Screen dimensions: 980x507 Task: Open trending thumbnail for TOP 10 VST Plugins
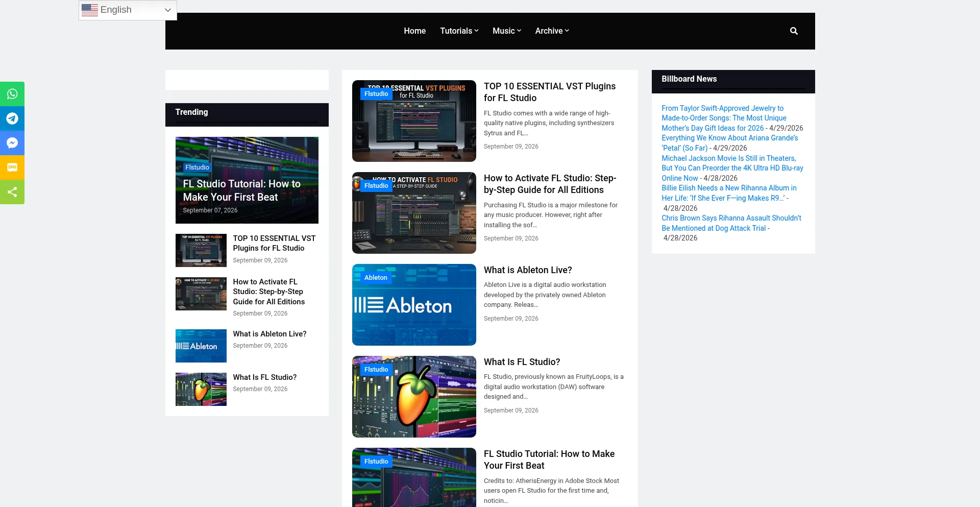[201, 250]
